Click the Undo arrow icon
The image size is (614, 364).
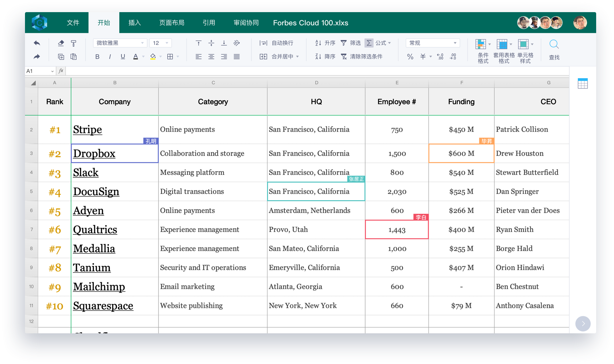click(37, 43)
